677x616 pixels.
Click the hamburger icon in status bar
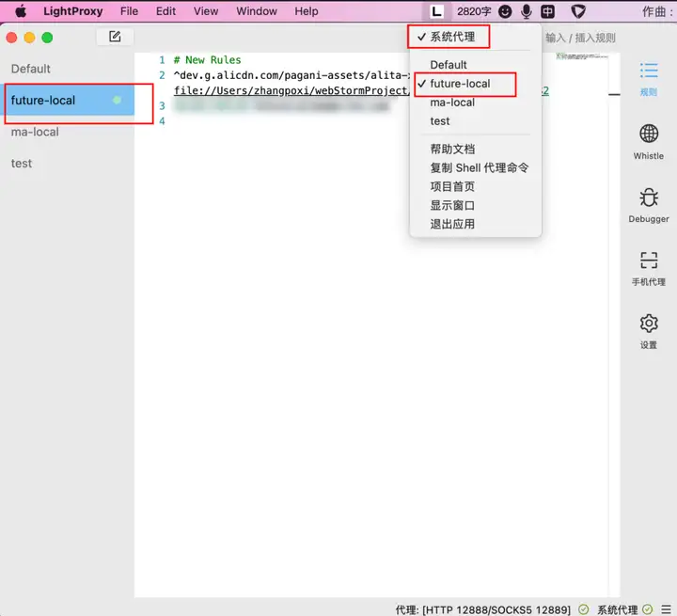pos(667,609)
